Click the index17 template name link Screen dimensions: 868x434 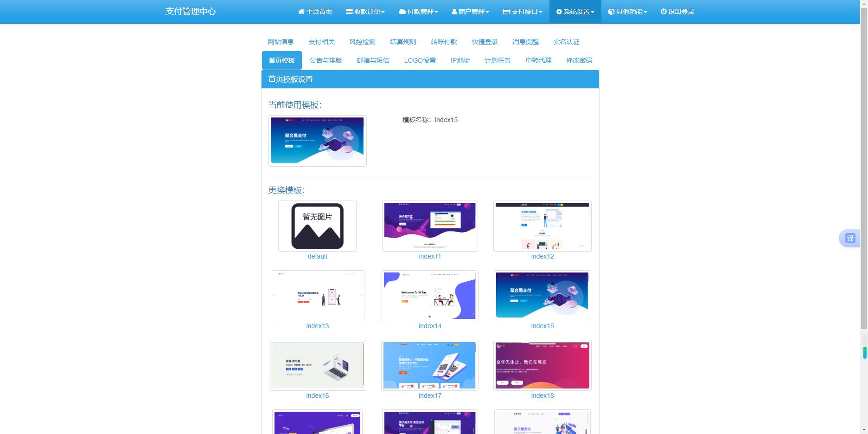point(430,395)
